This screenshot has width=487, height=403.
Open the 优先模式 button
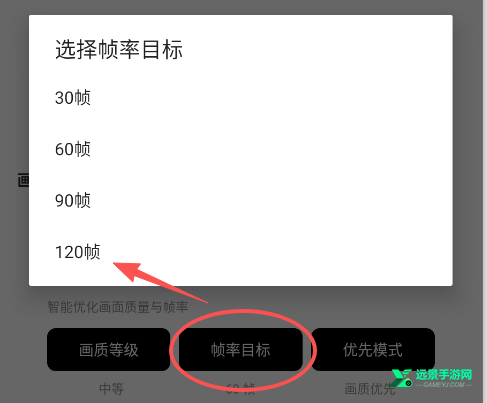[x=373, y=350]
